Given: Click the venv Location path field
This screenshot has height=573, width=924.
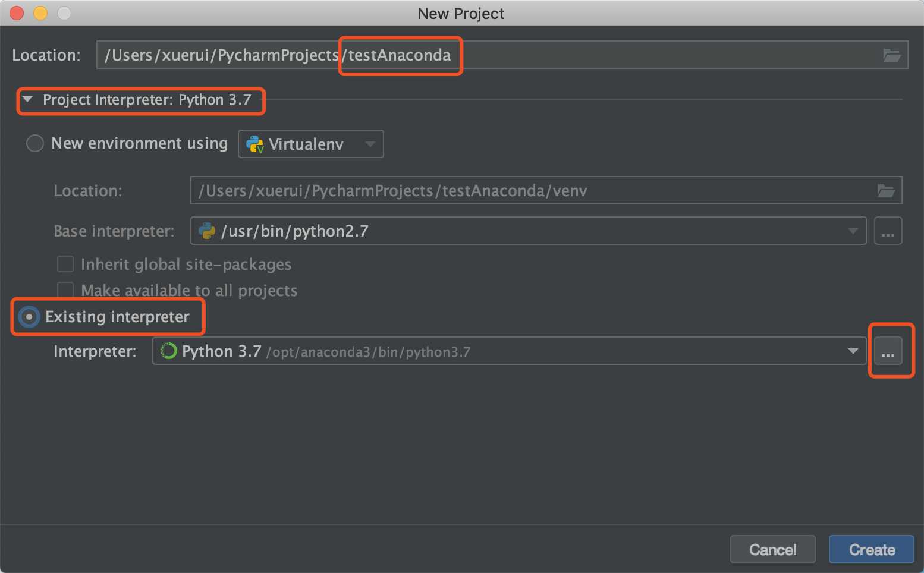Looking at the screenshot, I should [x=546, y=191].
